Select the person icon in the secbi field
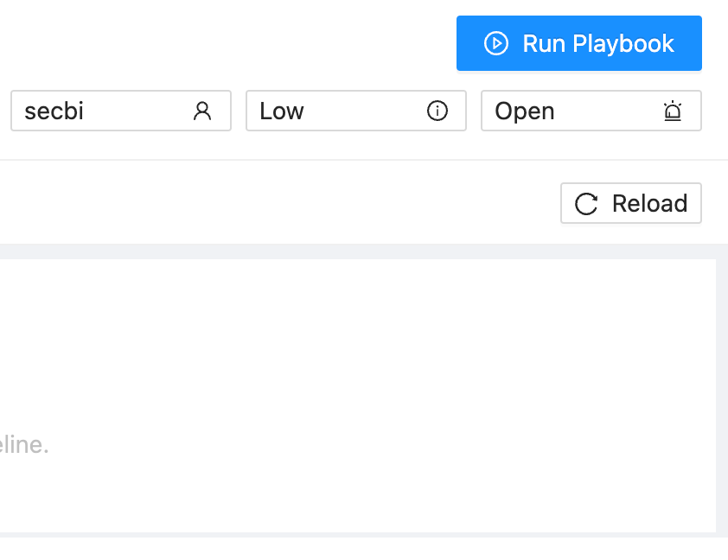This screenshot has width=728, height=560. [x=204, y=111]
